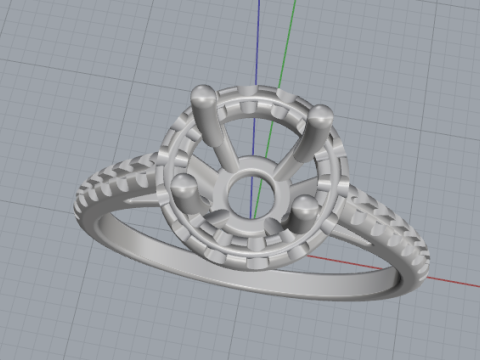This screenshot has width=480, height=360.
Task: Select the top-left prong of the ring
Action: click(208, 117)
